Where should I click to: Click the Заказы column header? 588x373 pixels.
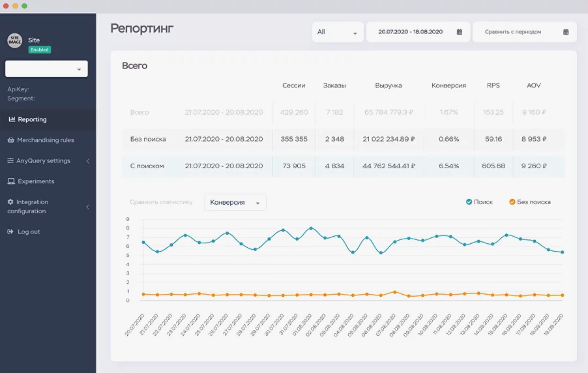pyautogui.click(x=334, y=85)
